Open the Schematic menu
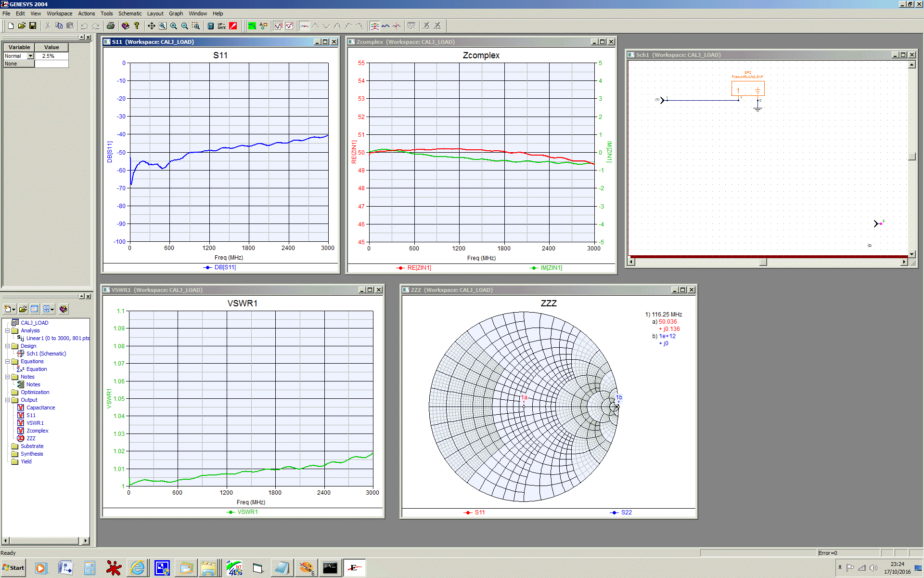The image size is (924, 578). 130,13
